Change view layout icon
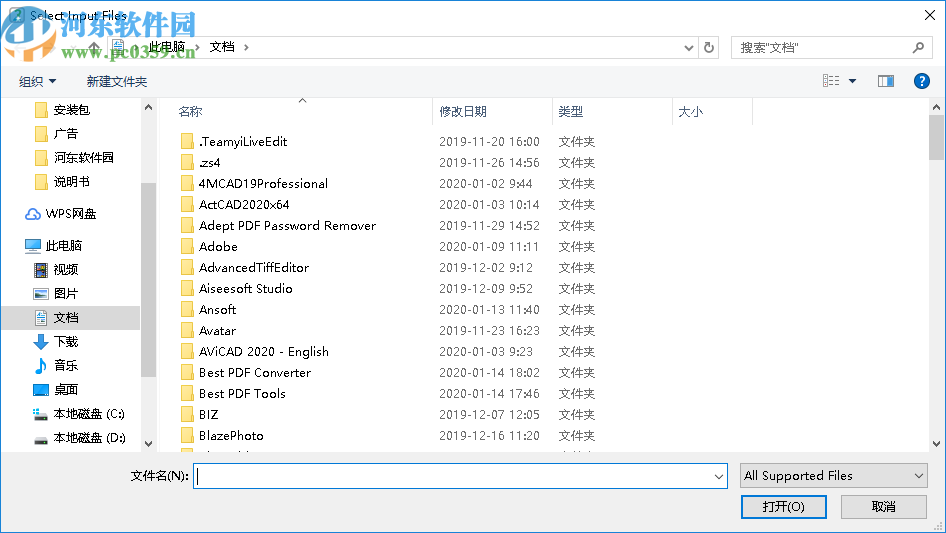Viewport: 946px width, 533px height. coord(831,81)
